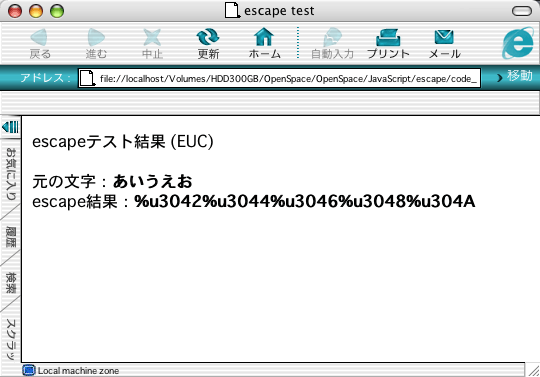This screenshot has width=540, height=377.
Task: Click the Internet Explorer e logo
Action: [518, 43]
